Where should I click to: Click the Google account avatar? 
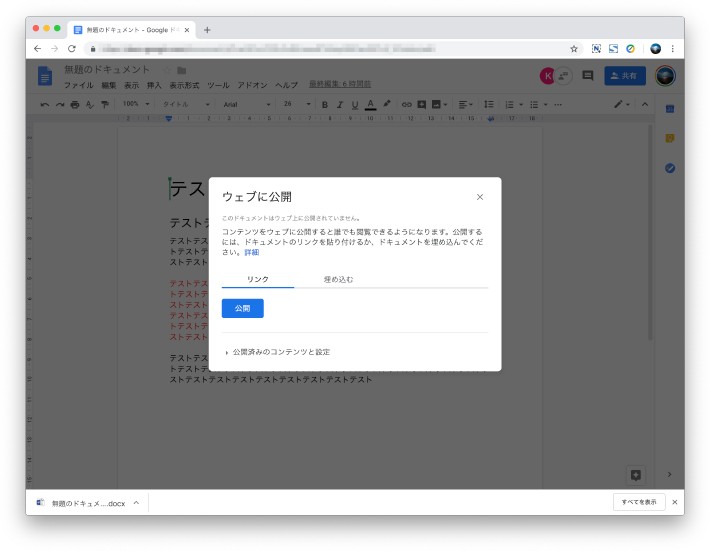pos(665,76)
